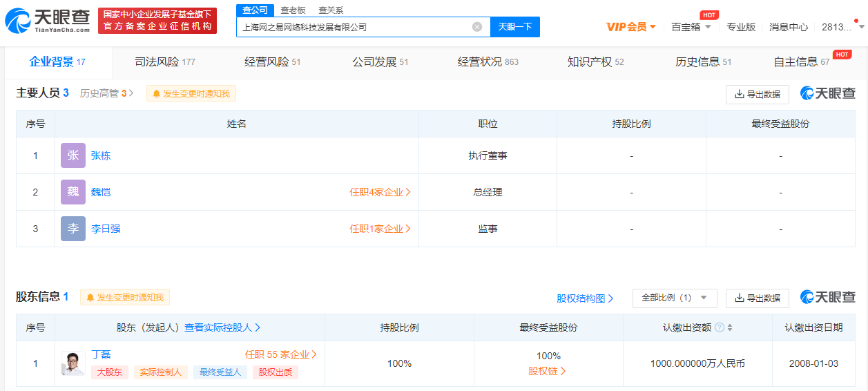Screen dimensions: 868x391
Task: Open 李日强's profile link
Action: (x=106, y=229)
